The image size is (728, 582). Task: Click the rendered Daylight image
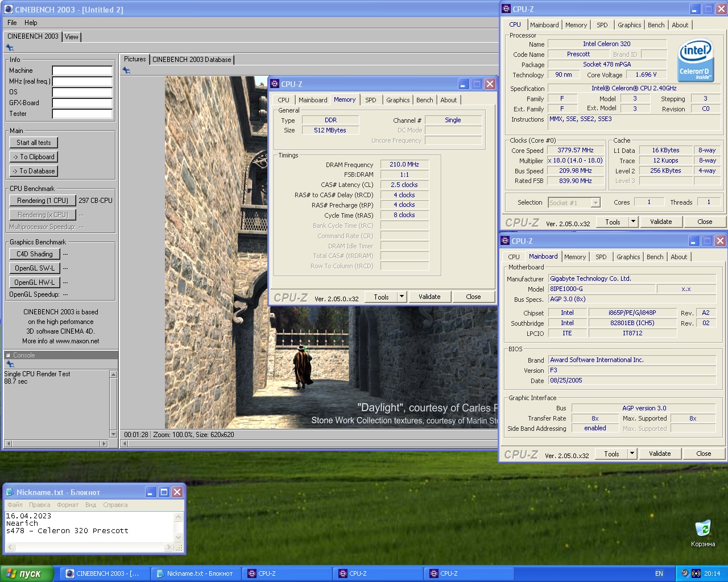[x=331, y=252]
